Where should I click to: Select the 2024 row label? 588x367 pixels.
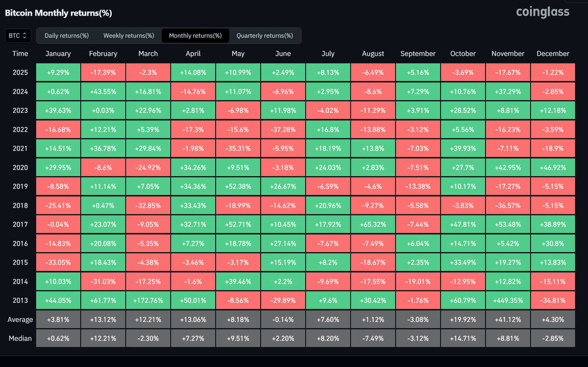(x=20, y=92)
